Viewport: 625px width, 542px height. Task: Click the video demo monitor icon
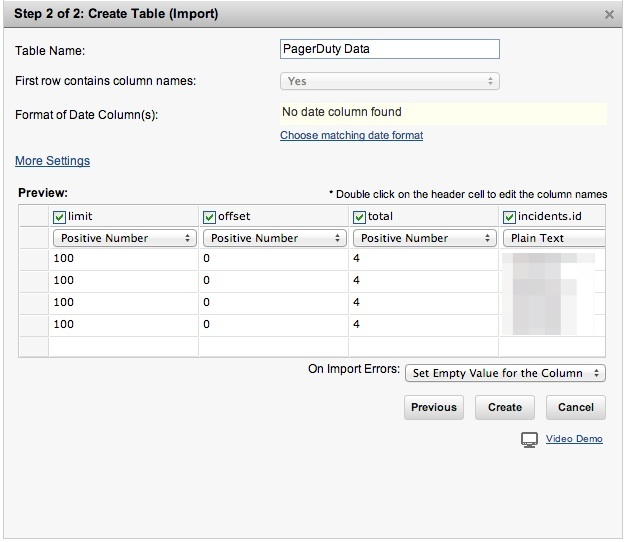pyautogui.click(x=530, y=440)
